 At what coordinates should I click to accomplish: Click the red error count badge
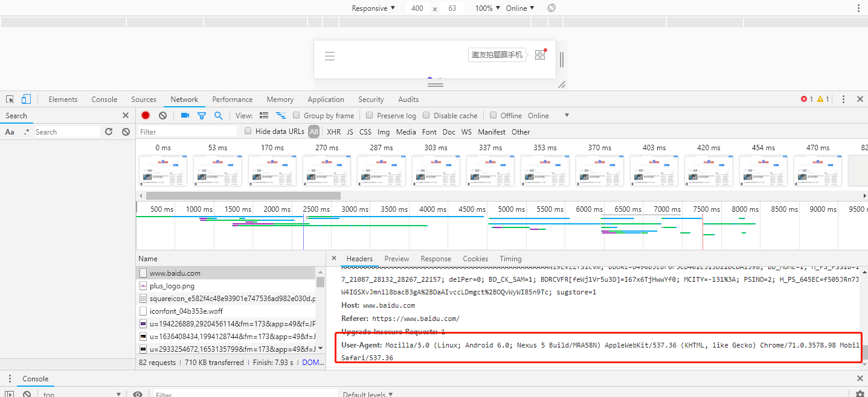pyautogui.click(x=807, y=100)
